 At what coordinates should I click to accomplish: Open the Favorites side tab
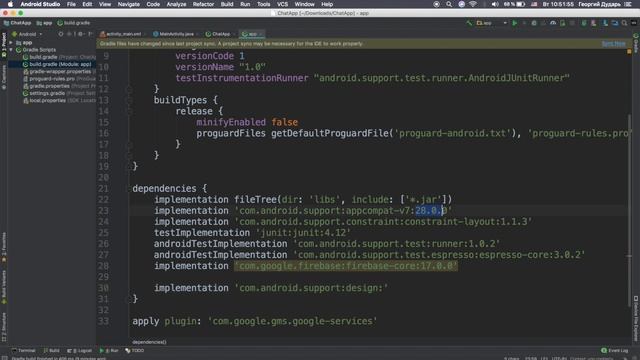click(4, 247)
